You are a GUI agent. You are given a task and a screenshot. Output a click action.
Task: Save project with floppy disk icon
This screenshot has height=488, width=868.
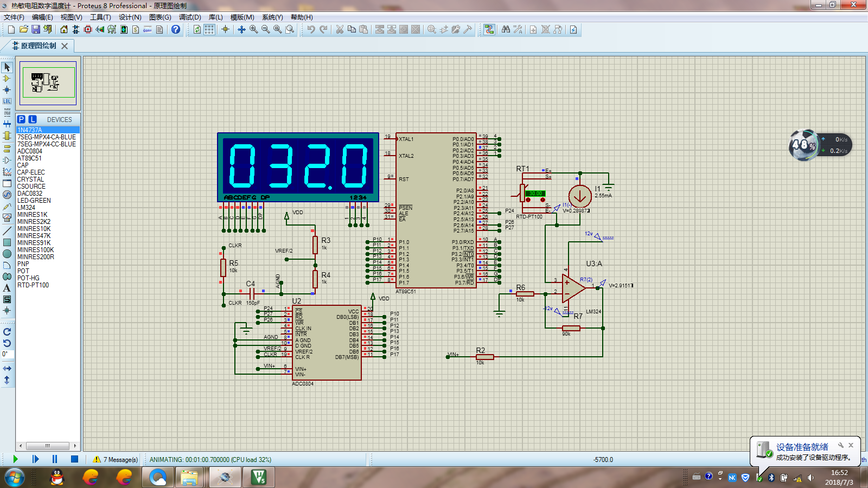[35, 29]
